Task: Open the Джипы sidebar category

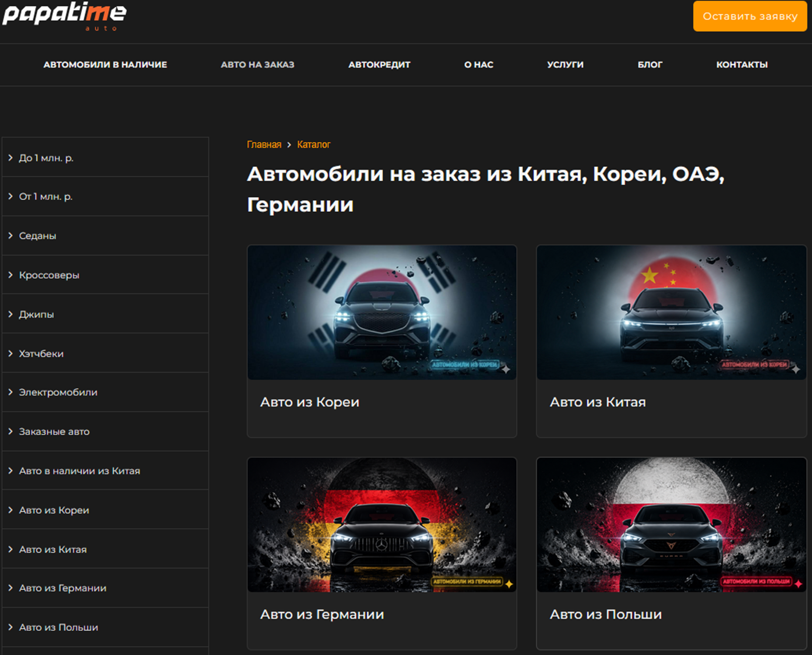Action: tap(36, 314)
